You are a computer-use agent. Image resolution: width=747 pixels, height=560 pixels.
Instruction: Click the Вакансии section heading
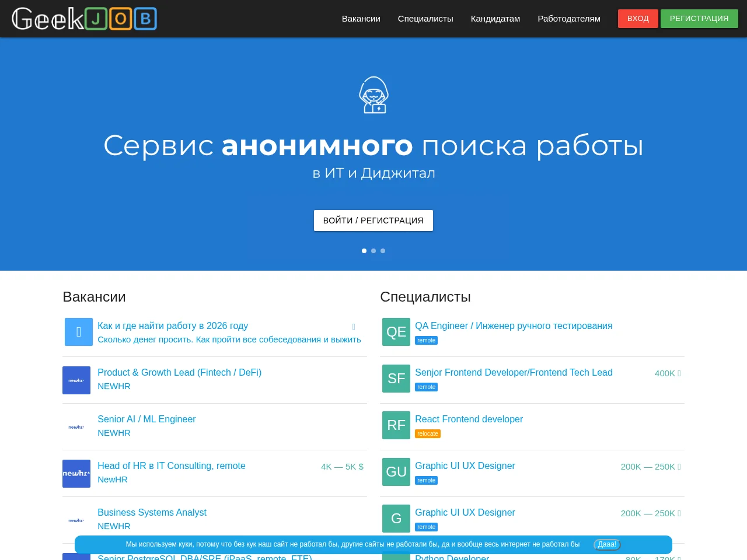pyautogui.click(x=94, y=297)
